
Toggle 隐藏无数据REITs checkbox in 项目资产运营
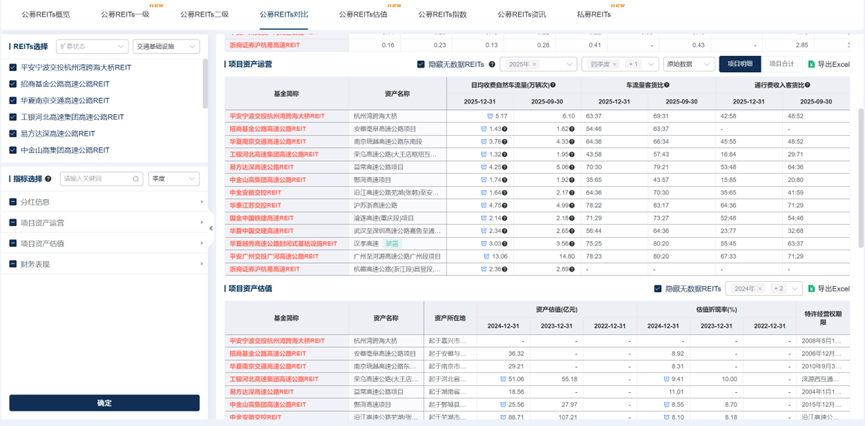coord(421,64)
